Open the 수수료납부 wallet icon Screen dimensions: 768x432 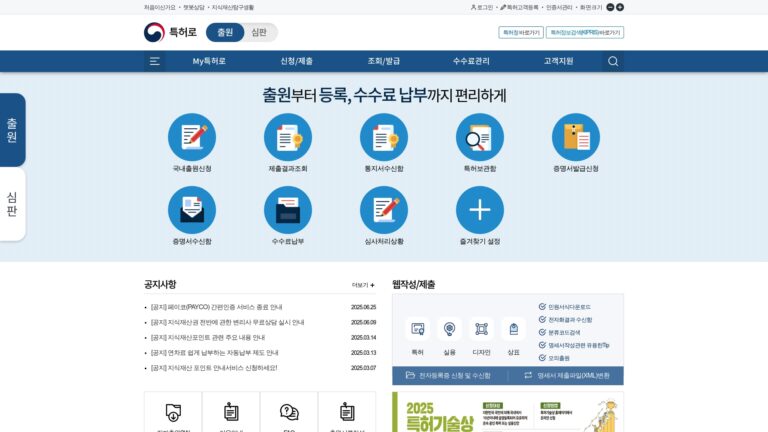click(288, 210)
